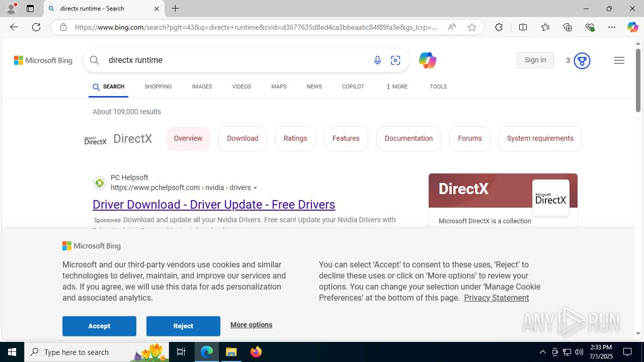Switch to the IMAGES tab
Viewport: 644px width, 362px height.
click(x=202, y=86)
